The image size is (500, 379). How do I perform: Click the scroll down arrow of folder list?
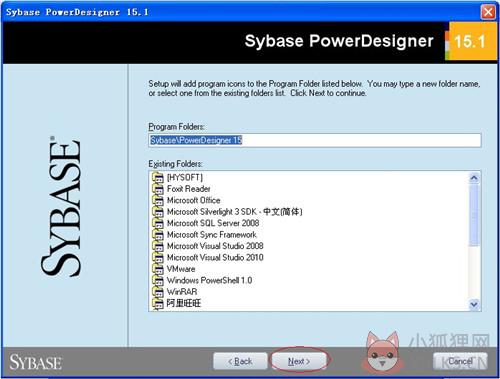click(474, 304)
